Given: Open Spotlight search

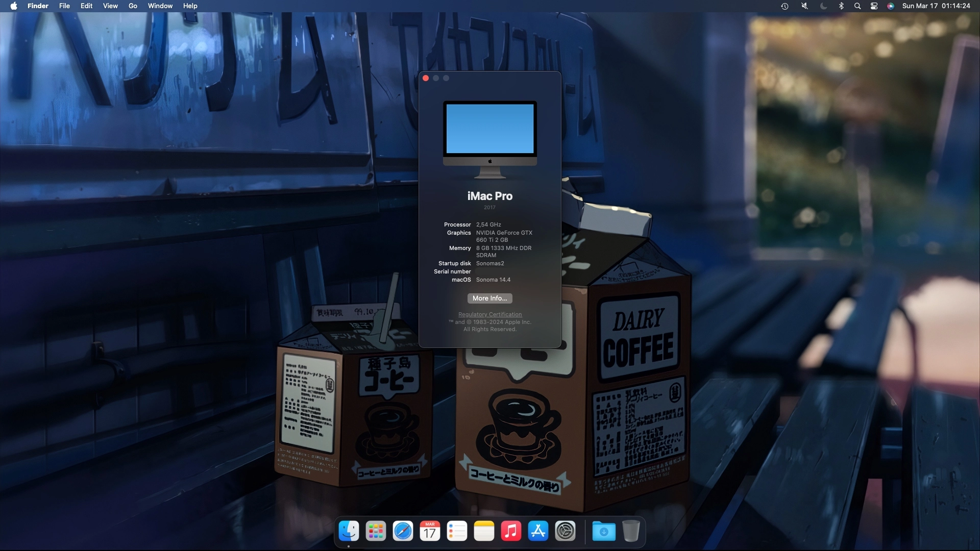Looking at the screenshot, I should tap(857, 6).
